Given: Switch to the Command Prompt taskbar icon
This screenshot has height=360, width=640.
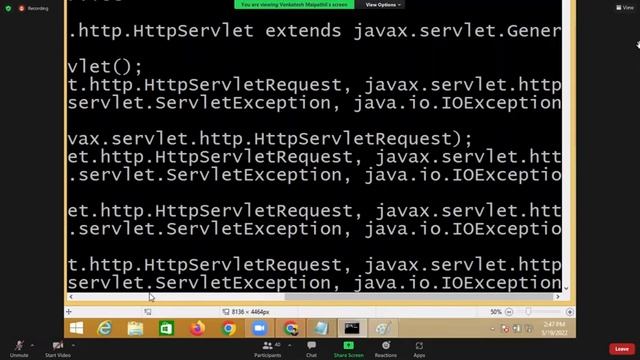Looking at the screenshot, I should pos(351,328).
